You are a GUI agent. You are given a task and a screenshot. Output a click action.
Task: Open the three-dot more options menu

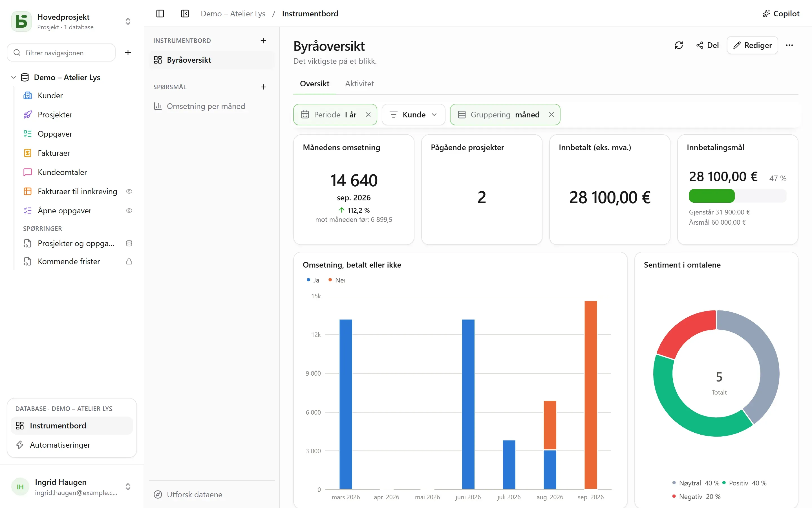pyautogui.click(x=789, y=45)
